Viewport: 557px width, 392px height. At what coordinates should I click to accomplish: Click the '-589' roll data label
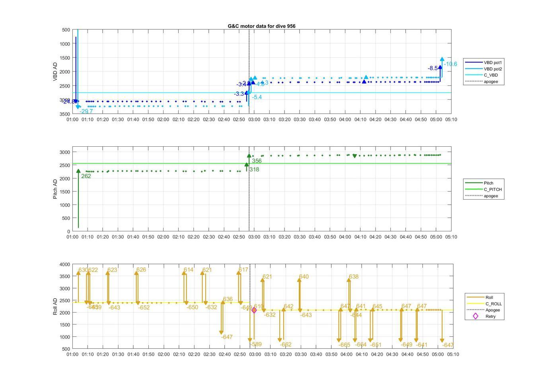coord(256,345)
